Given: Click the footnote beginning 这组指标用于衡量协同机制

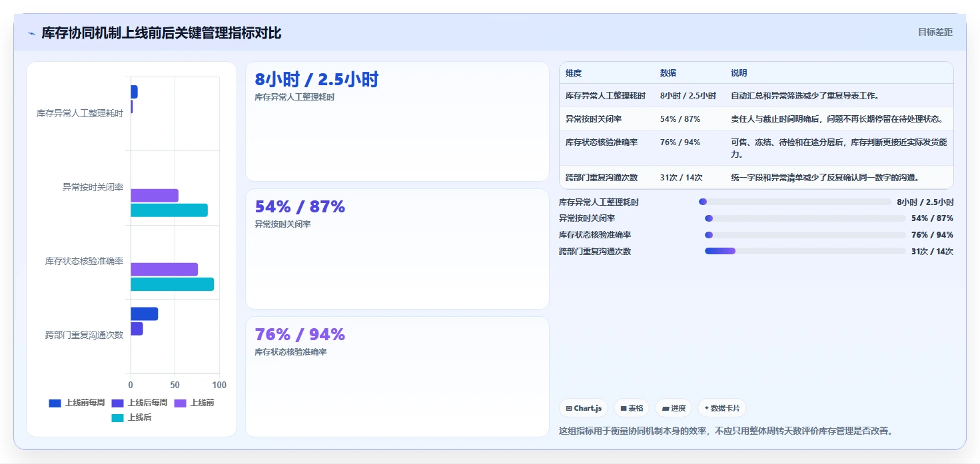Looking at the screenshot, I should 726,431.
